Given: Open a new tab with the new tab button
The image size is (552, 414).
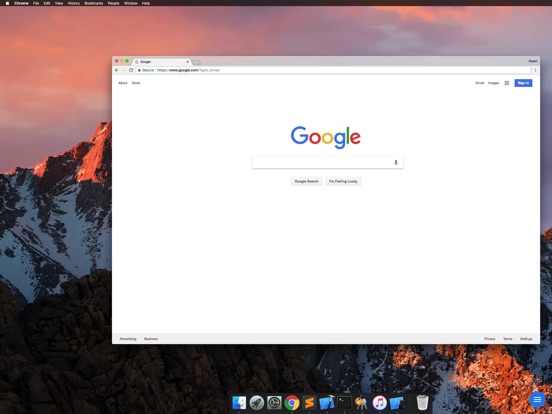Looking at the screenshot, I should coord(196,62).
